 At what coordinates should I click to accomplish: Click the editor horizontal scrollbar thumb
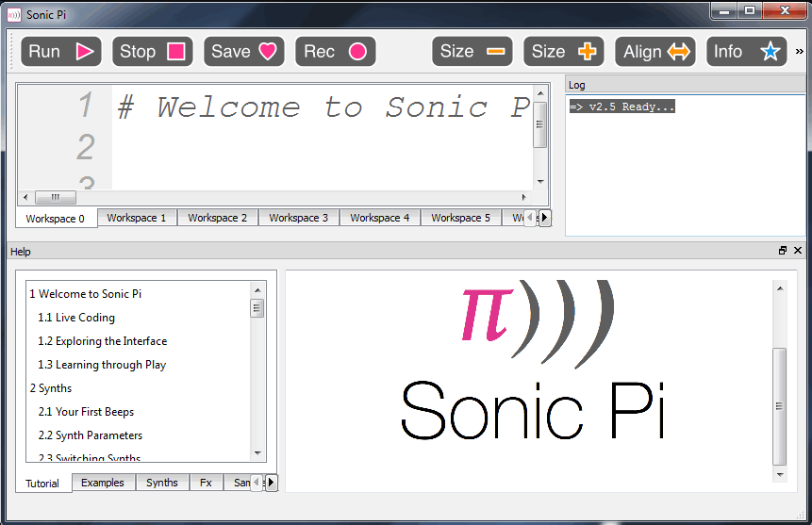coord(56,197)
